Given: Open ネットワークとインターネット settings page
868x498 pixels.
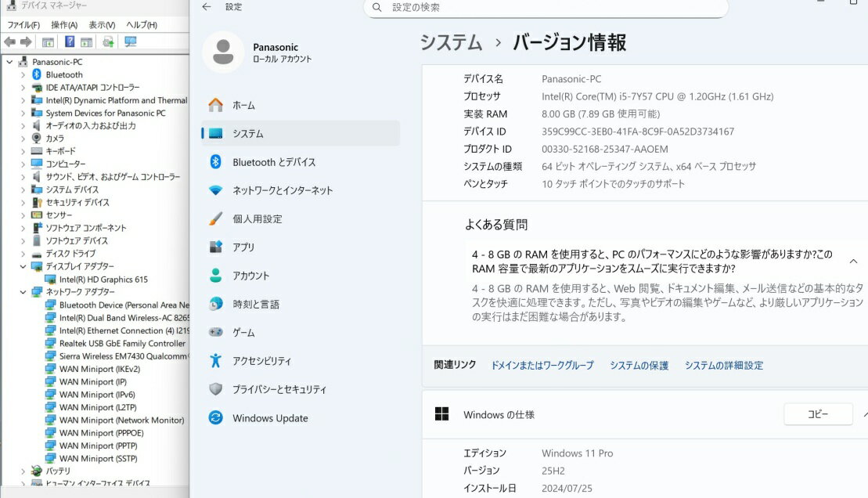Looking at the screenshot, I should (283, 190).
